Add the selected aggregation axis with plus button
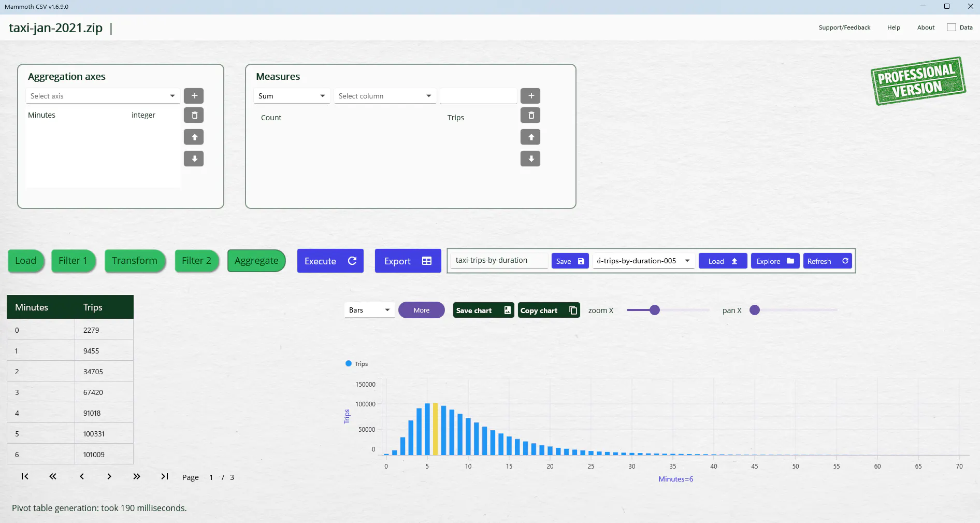The image size is (980, 523). click(x=194, y=96)
